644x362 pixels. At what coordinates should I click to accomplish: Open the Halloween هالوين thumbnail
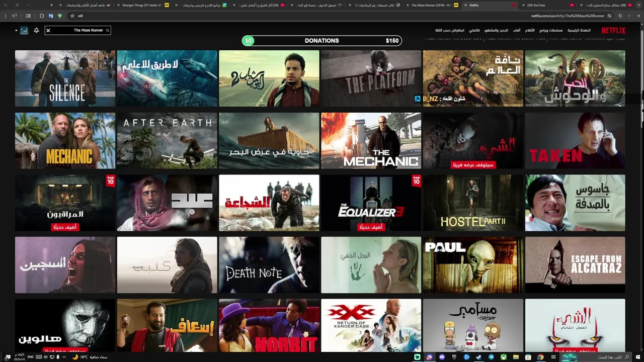click(x=65, y=325)
